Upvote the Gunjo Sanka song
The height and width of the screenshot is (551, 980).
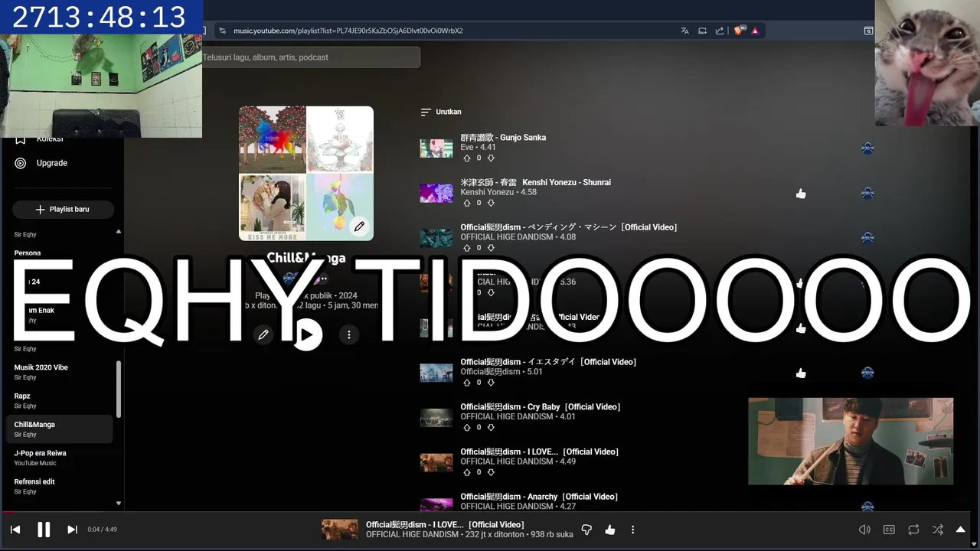(467, 158)
